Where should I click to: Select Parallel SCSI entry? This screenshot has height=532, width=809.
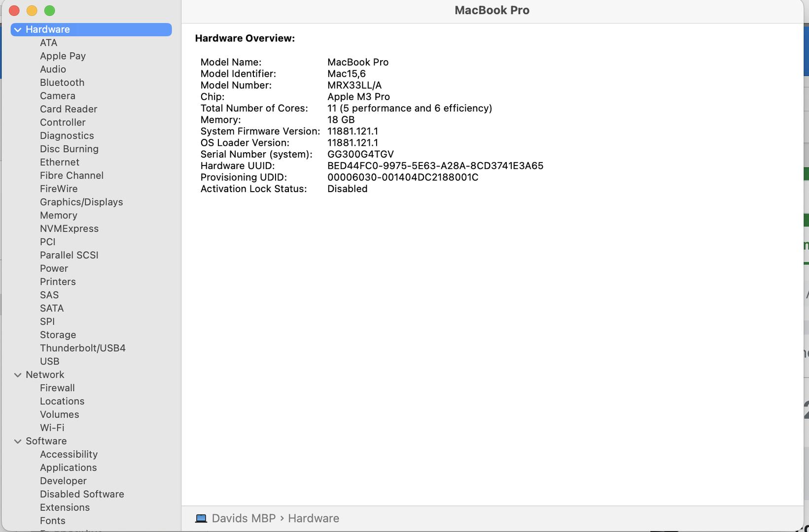(69, 256)
